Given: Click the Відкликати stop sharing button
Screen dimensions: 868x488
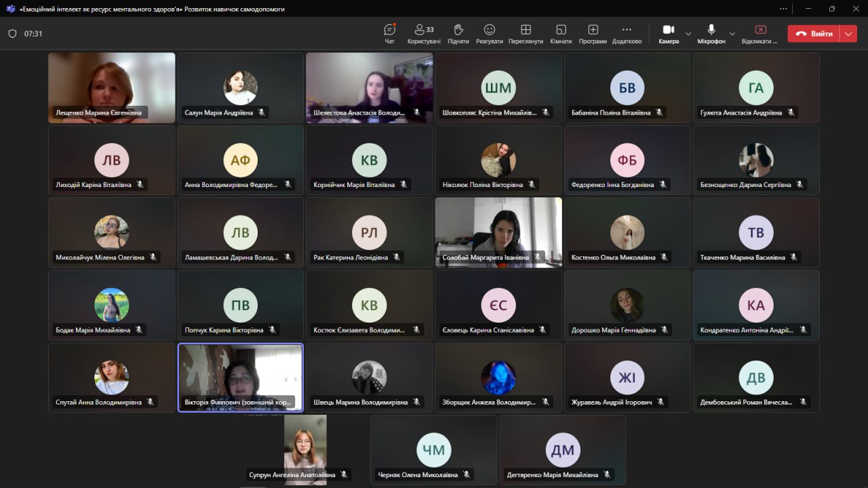Looking at the screenshot, I should pos(760,33).
